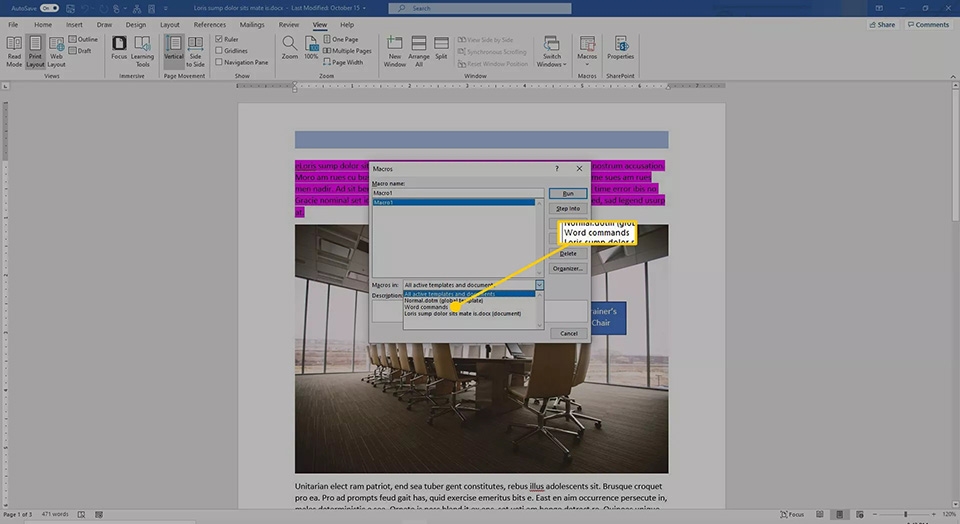Select 'Word commands' in dropdown list
960x524 pixels.
469,307
